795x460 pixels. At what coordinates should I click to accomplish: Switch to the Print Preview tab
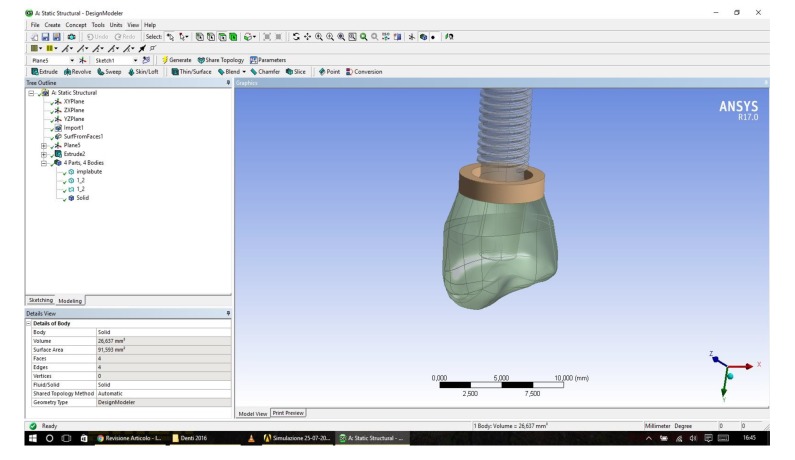point(288,412)
